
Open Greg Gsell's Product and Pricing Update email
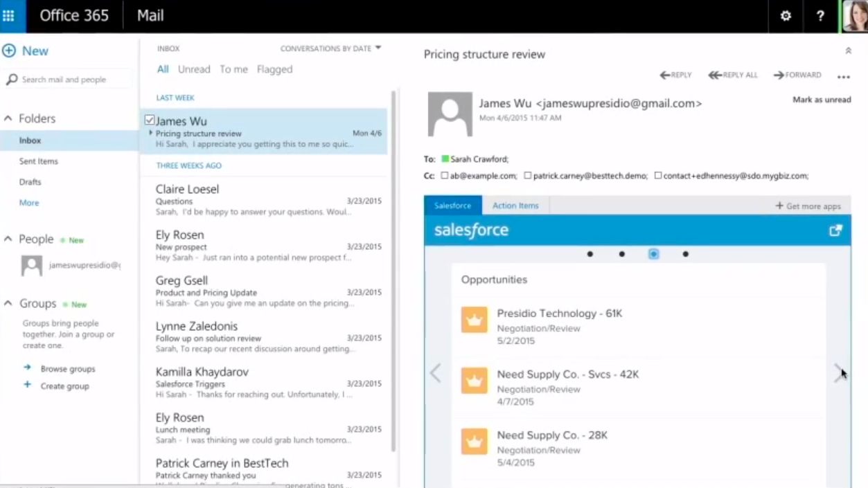click(x=263, y=291)
